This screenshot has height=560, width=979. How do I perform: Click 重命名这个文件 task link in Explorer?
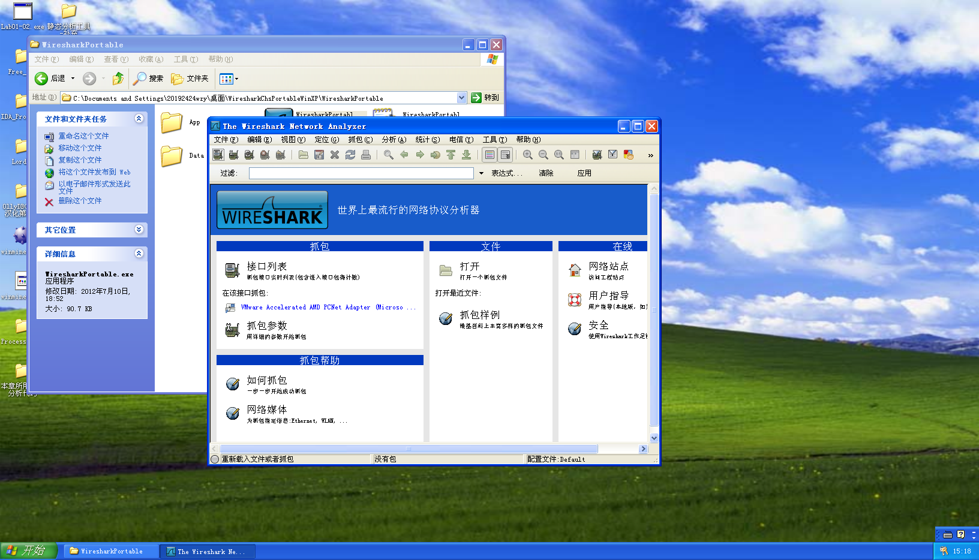83,136
